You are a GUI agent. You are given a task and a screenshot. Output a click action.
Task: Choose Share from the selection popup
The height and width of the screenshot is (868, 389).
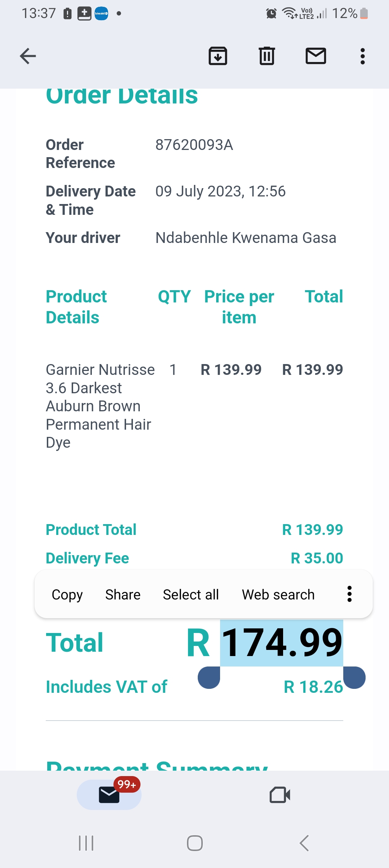123,594
